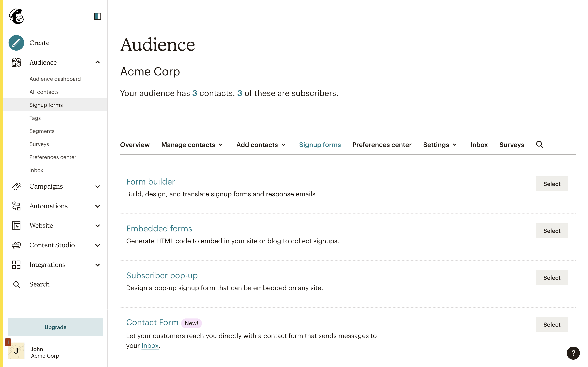588x367 pixels.
Task: Go to the Overview tab
Action: 135,145
